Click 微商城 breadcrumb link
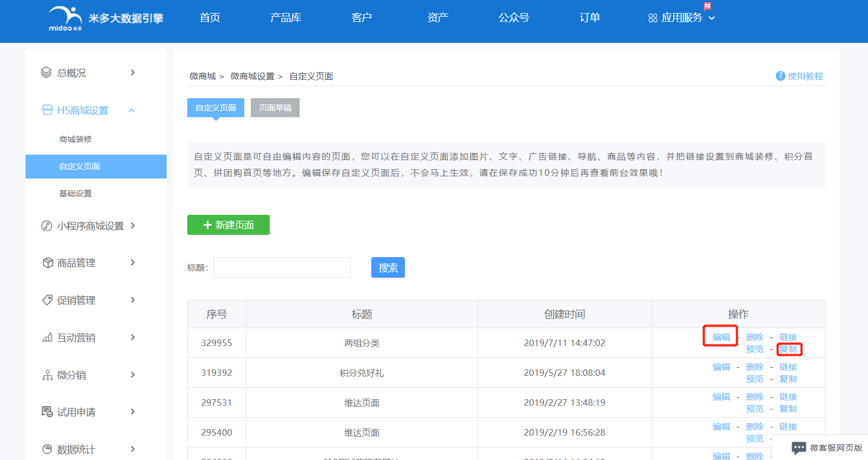The width and height of the screenshot is (868, 460). [x=202, y=76]
